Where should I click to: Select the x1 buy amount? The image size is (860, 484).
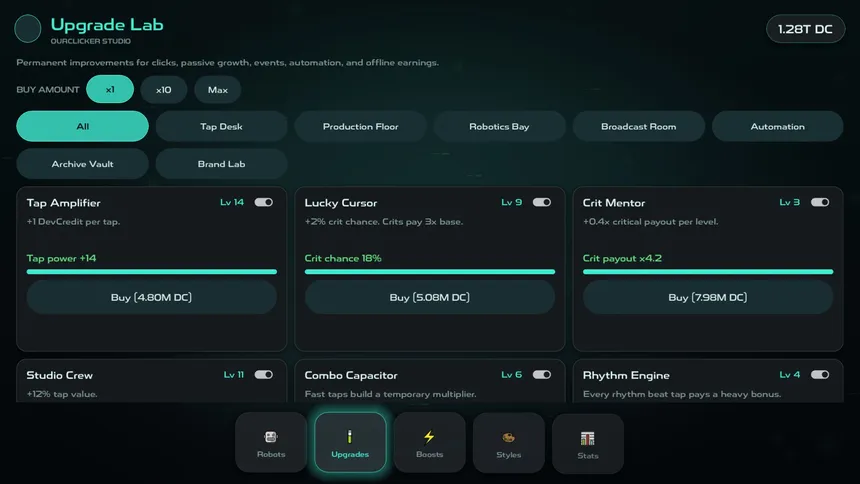click(x=110, y=89)
